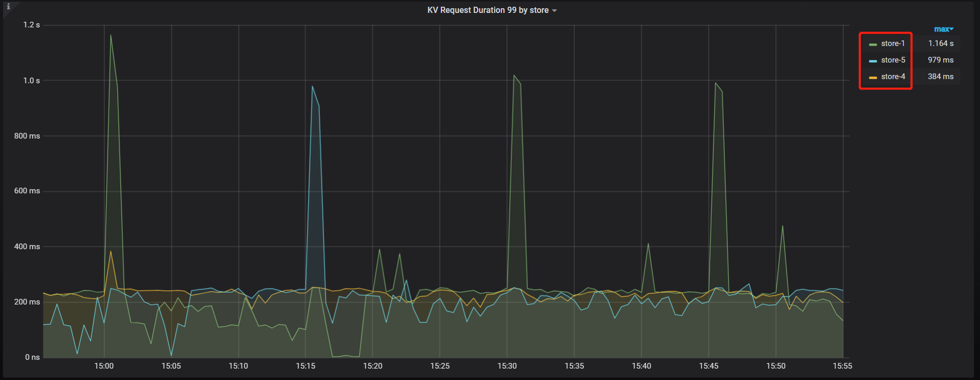Image resolution: width=980 pixels, height=380 pixels.
Task: Sort the legend by the max column
Action: 943,29
